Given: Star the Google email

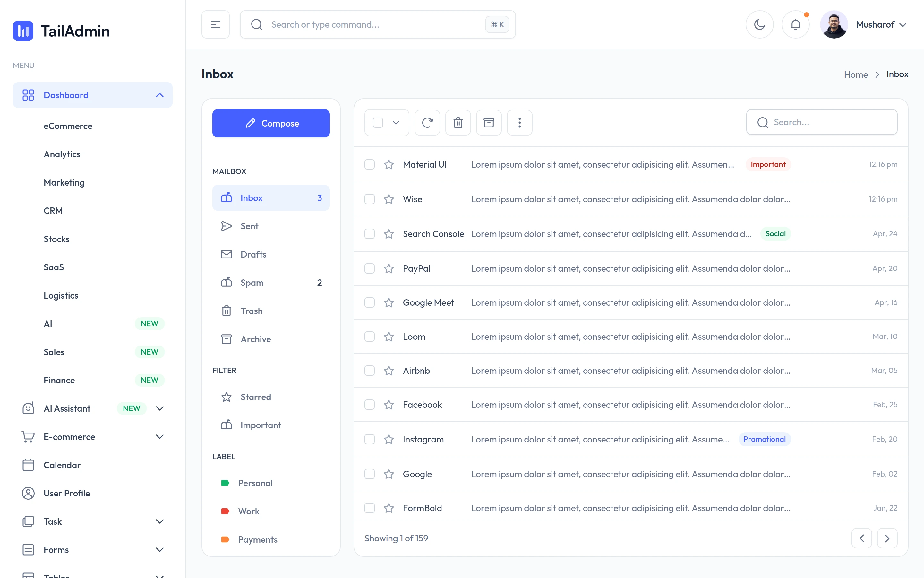Looking at the screenshot, I should coord(389,474).
